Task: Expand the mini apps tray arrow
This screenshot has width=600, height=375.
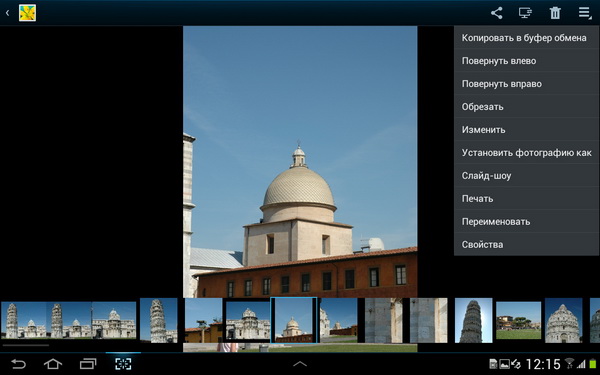Action: click(300, 364)
